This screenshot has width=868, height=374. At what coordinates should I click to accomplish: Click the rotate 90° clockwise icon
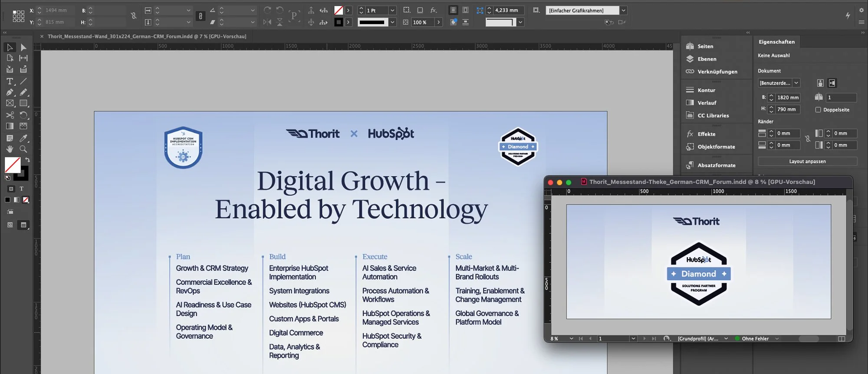(267, 10)
